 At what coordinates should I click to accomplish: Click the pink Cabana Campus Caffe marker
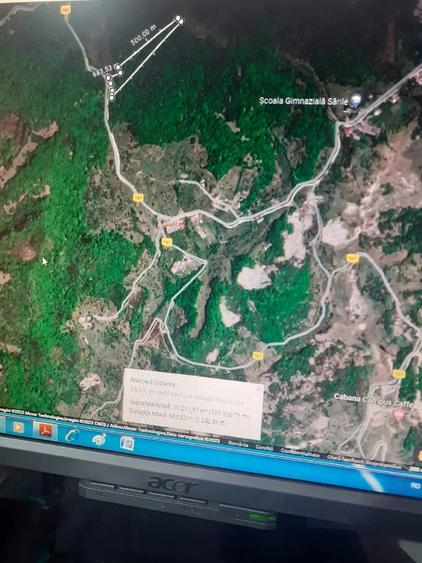(399, 415)
